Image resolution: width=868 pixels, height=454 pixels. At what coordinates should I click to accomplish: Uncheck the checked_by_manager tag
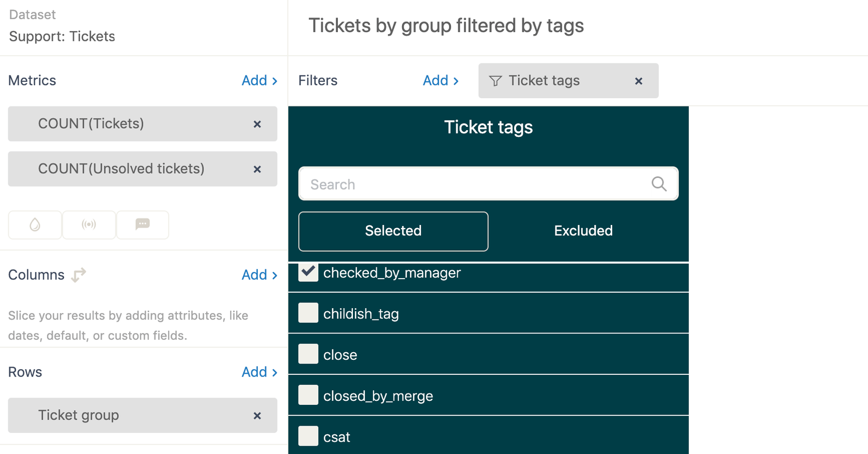pos(308,272)
